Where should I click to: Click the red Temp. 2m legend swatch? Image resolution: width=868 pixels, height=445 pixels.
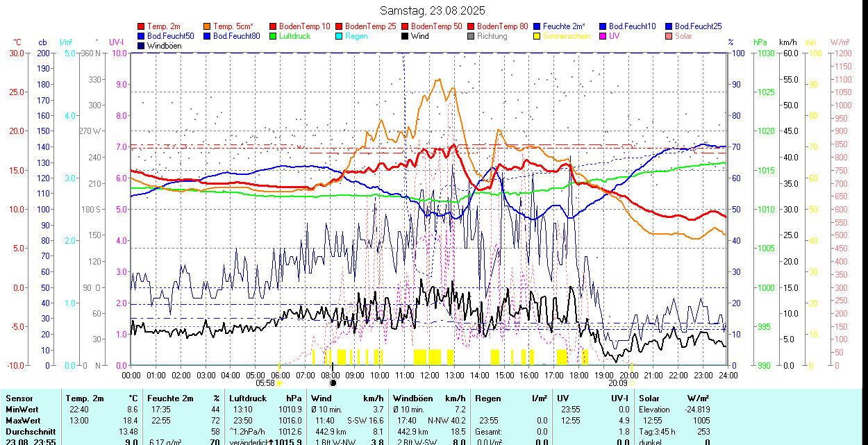pos(142,26)
